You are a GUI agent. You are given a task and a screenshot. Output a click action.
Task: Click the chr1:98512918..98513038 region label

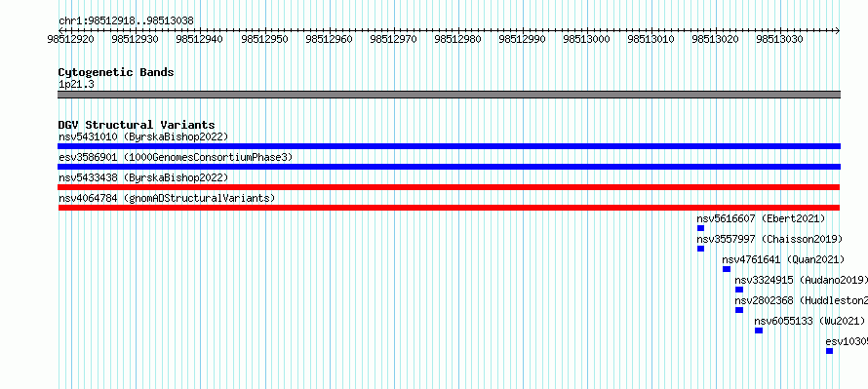pyautogui.click(x=126, y=21)
